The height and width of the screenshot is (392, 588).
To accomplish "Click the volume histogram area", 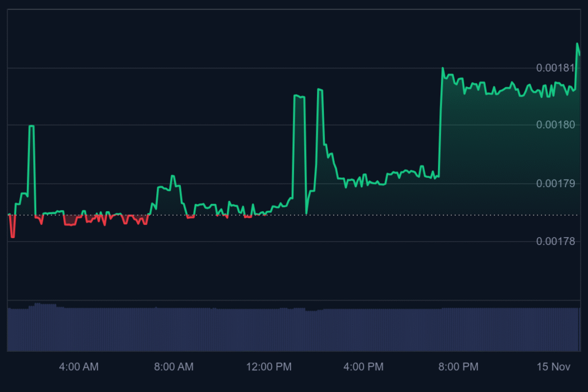I will 287,327.
